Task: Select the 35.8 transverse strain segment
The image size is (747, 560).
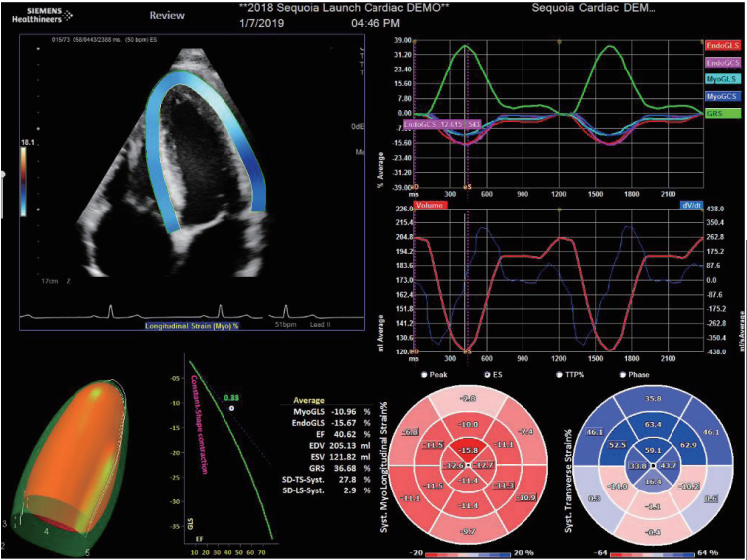Action: tap(653, 397)
